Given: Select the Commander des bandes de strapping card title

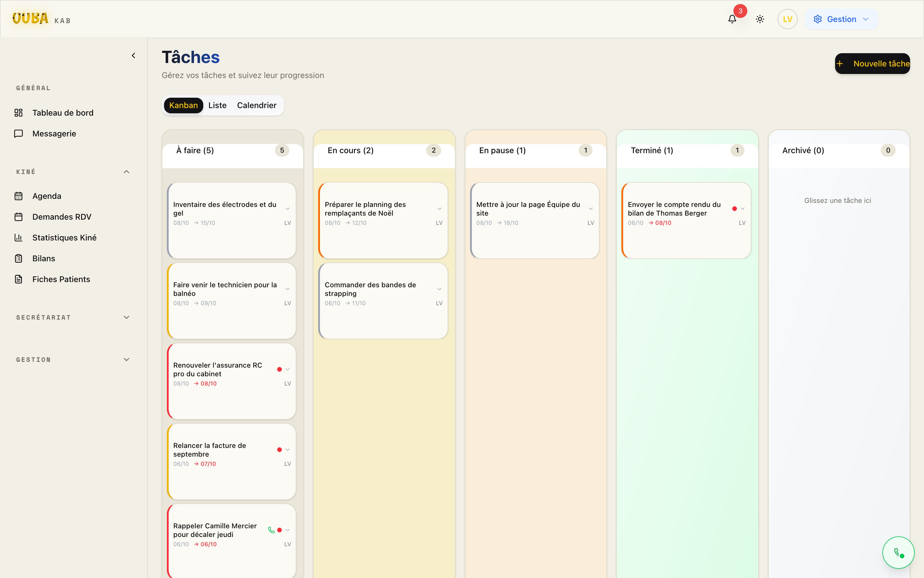Looking at the screenshot, I should coord(370,289).
